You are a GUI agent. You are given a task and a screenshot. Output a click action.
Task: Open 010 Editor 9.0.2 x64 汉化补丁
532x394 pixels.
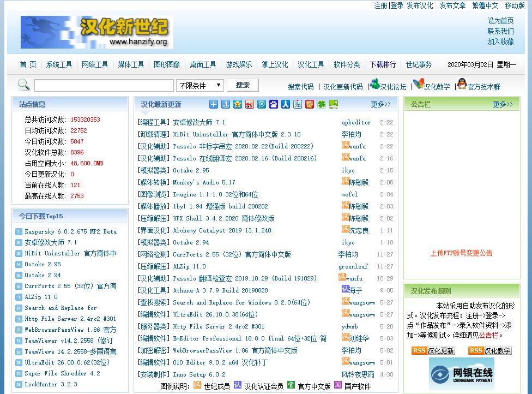[220, 362]
